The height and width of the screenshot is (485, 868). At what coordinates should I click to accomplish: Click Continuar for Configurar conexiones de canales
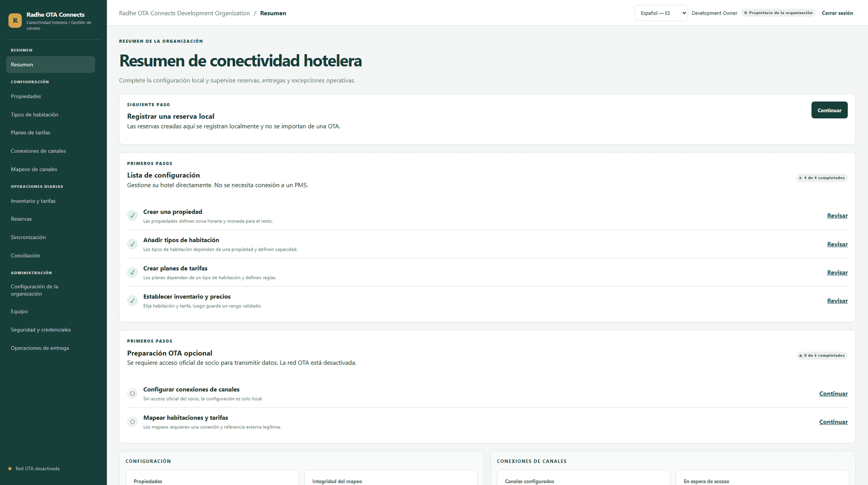click(833, 394)
